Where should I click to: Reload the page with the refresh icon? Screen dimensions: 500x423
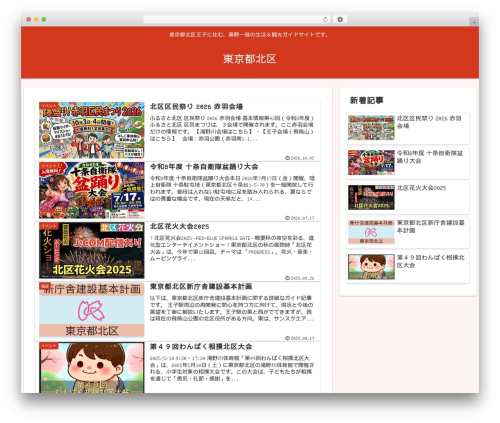[325, 19]
